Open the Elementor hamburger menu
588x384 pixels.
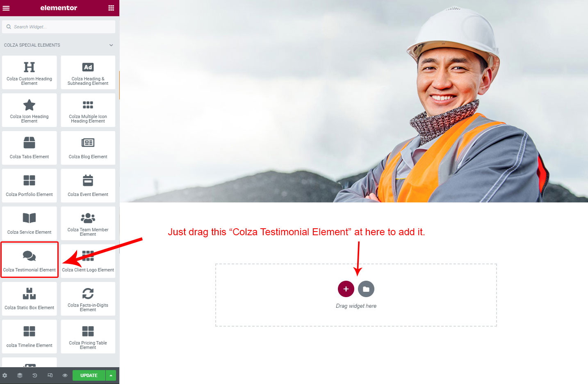coord(6,8)
